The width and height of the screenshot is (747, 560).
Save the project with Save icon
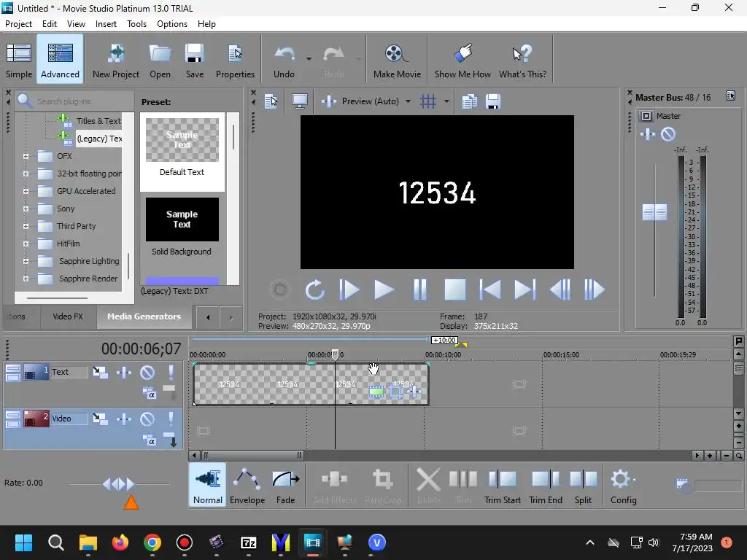(x=194, y=60)
